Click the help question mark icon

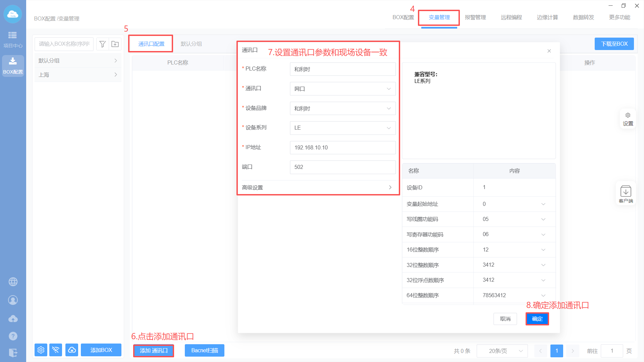13,336
